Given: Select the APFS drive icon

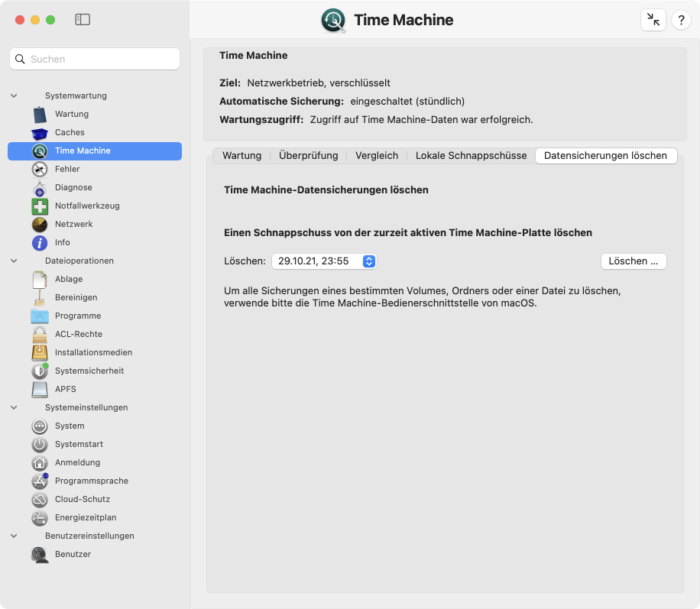Looking at the screenshot, I should coord(40,390).
